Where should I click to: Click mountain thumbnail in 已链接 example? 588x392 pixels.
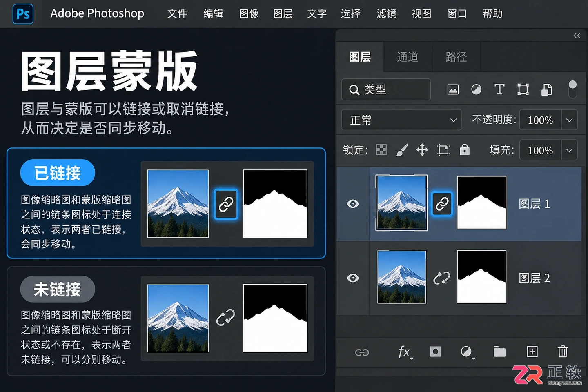pyautogui.click(x=178, y=203)
